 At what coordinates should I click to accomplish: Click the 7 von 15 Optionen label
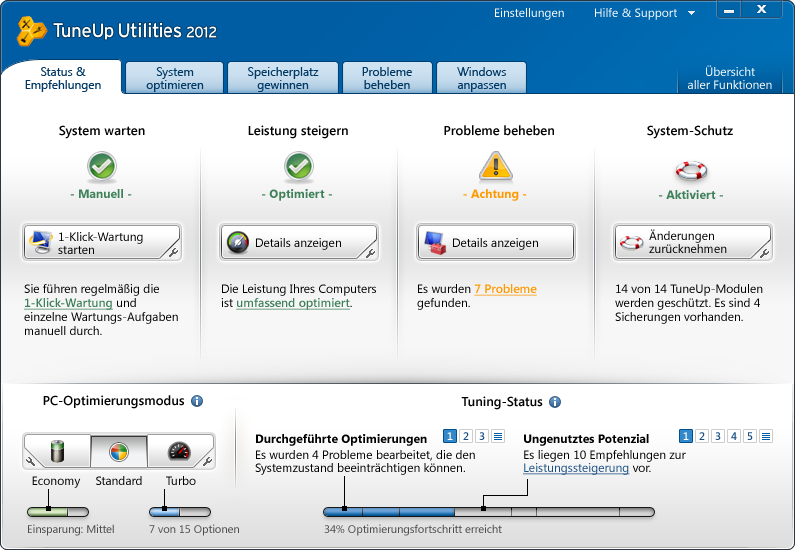coord(194,529)
